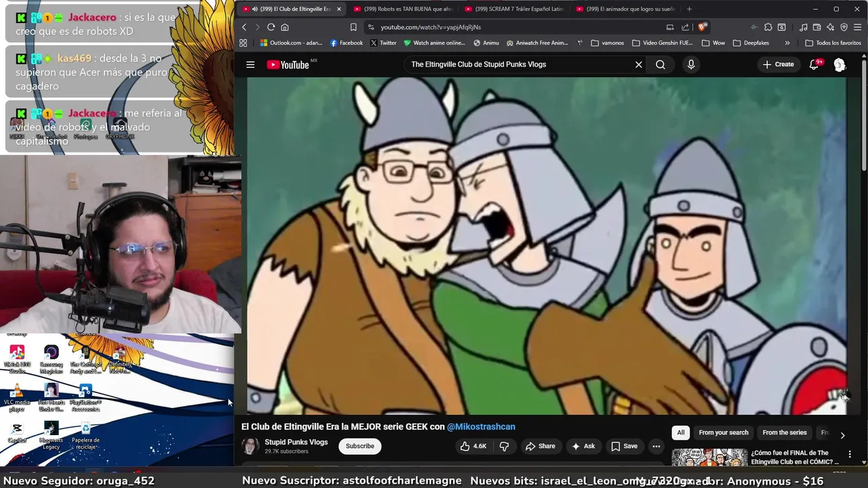Close the El Club de Eltingville tab
This screenshot has width=868, height=488.
pos(338,9)
